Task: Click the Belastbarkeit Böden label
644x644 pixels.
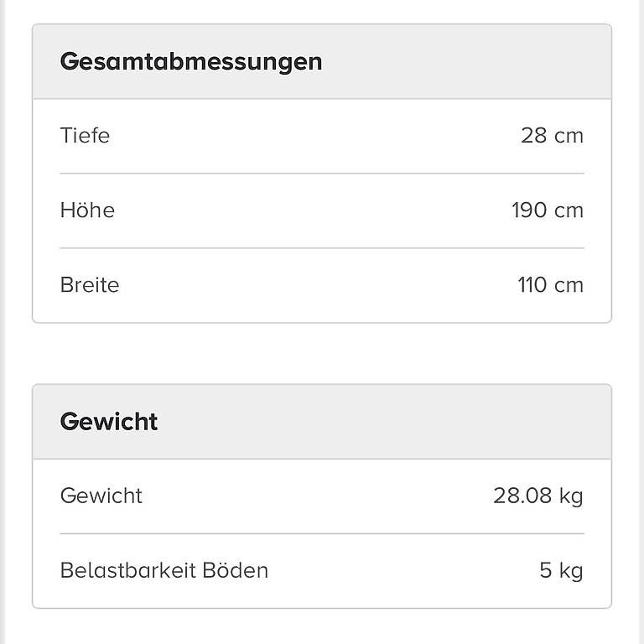Action: (x=164, y=570)
